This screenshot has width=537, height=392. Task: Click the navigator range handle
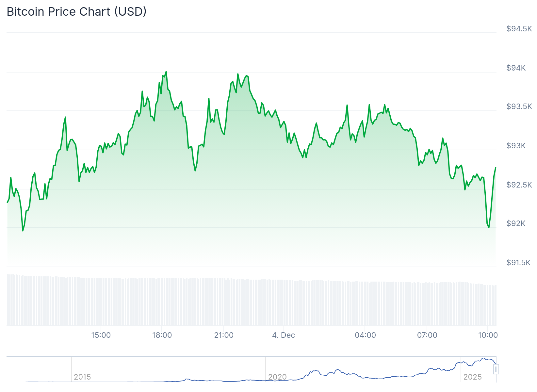click(x=496, y=369)
